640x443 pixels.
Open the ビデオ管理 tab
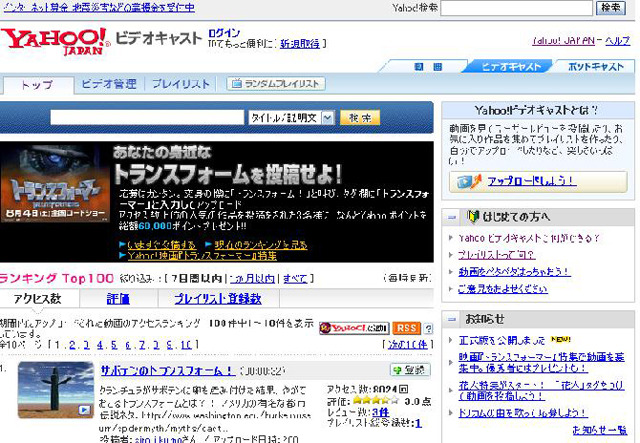pos(109,84)
